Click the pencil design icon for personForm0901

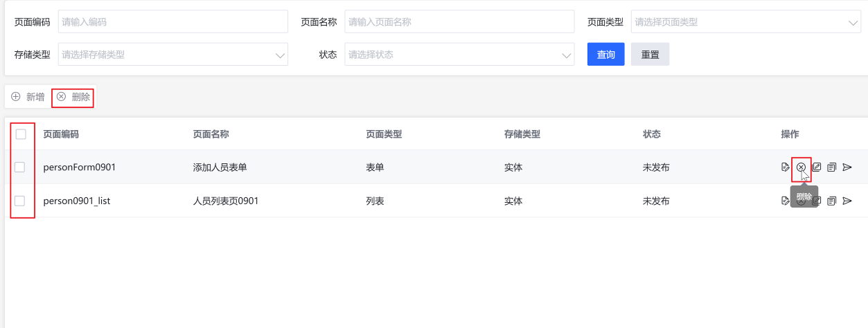pos(817,167)
